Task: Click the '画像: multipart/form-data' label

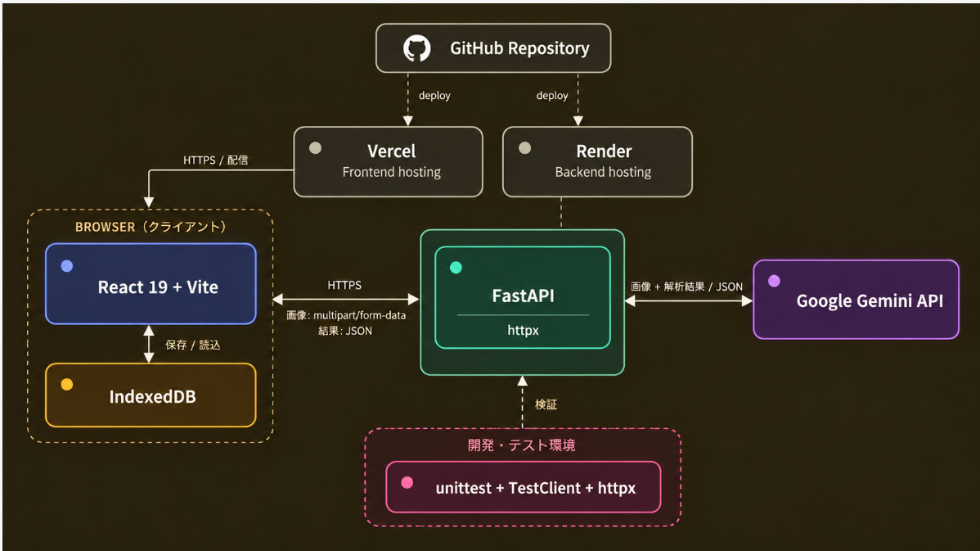Action: pos(346,315)
